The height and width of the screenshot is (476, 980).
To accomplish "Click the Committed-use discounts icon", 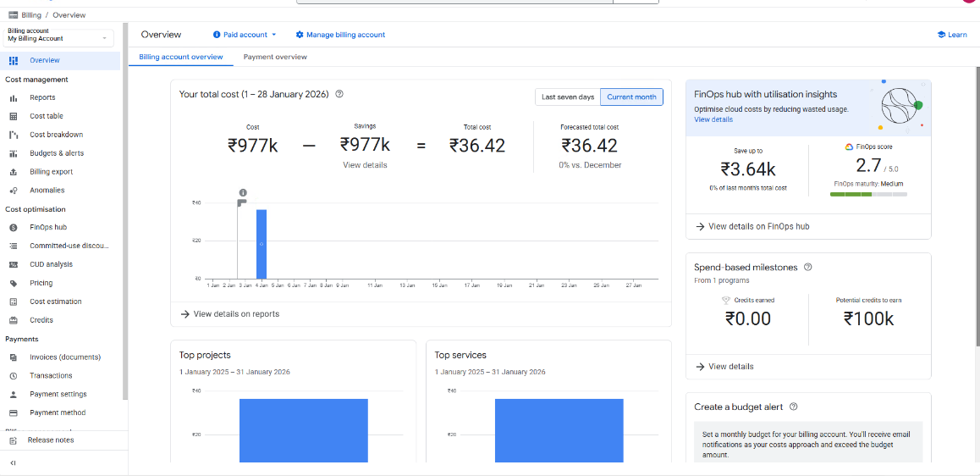I will point(14,246).
